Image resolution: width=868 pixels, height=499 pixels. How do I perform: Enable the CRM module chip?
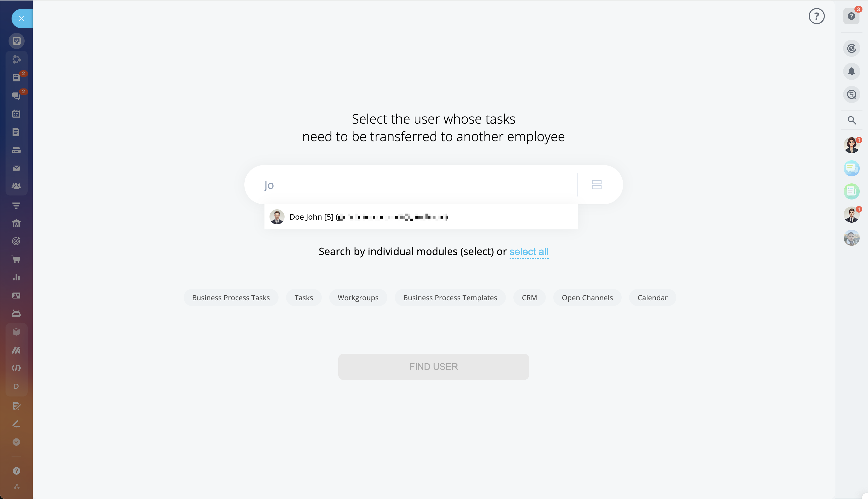tap(529, 297)
